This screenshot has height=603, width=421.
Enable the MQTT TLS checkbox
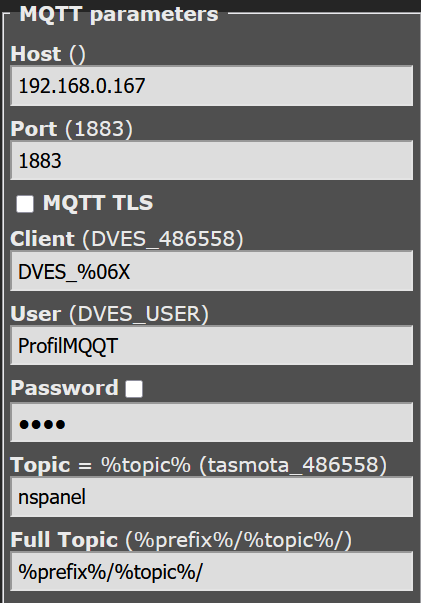click(25, 204)
